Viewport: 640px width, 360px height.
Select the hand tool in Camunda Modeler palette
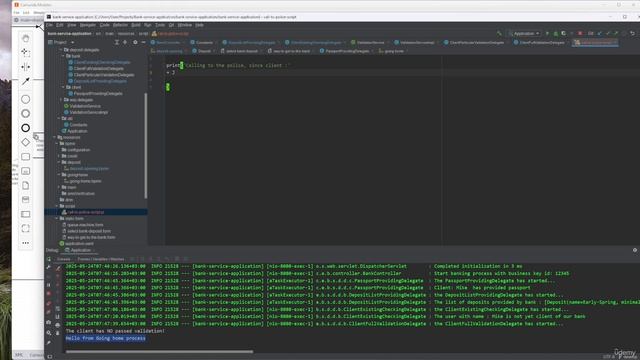coord(26,38)
